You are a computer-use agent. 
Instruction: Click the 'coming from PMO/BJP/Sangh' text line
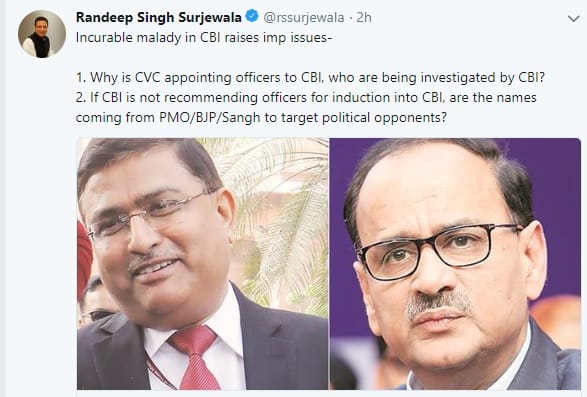[x=261, y=118]
